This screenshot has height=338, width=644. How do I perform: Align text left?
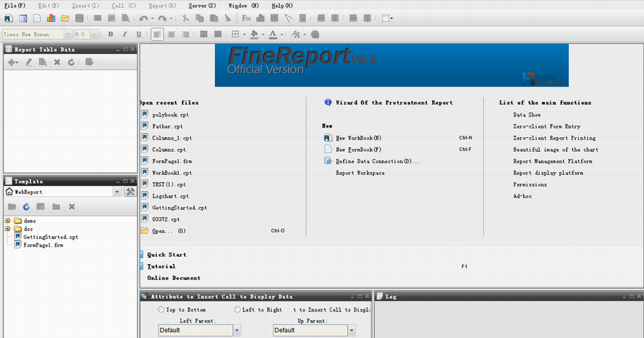[157, 35]
